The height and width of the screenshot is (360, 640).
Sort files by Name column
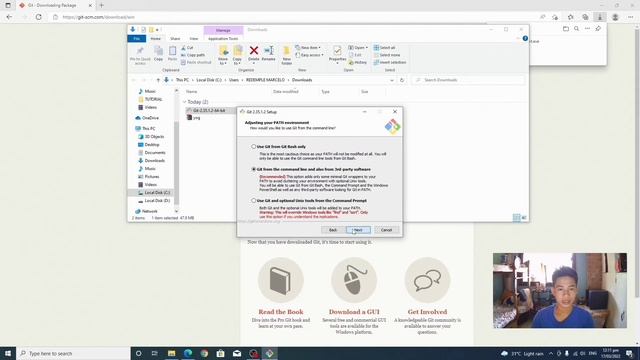192,91
